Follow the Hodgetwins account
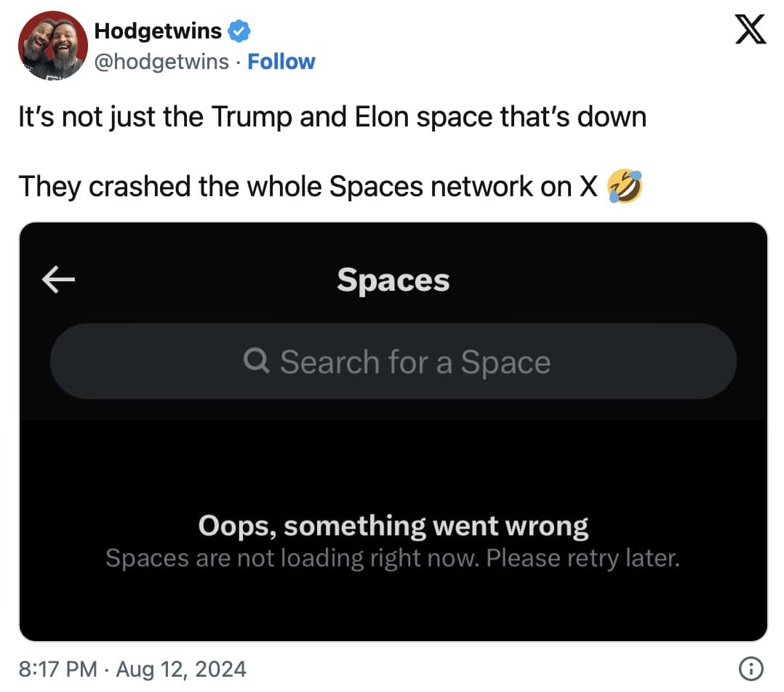The width and height of the screenshot is (784, 692). [281, 61]
